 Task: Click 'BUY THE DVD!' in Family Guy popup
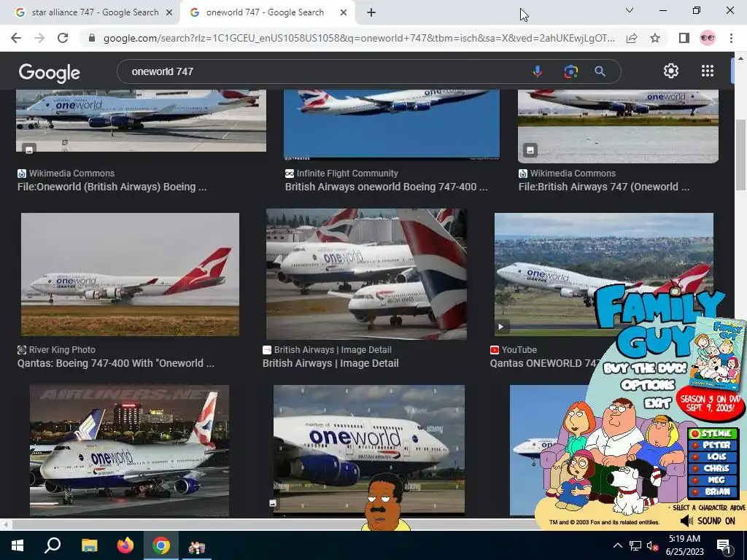click(645, 368)
